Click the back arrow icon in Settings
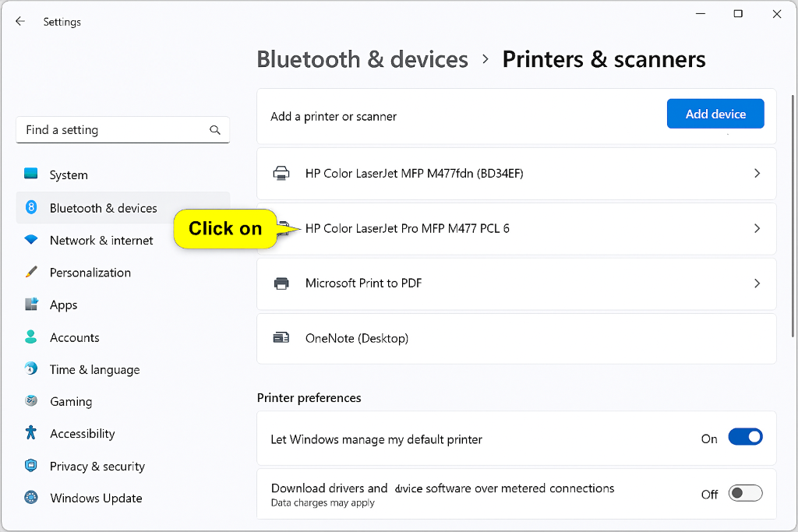798x532 pixels. tap(19, 21)
